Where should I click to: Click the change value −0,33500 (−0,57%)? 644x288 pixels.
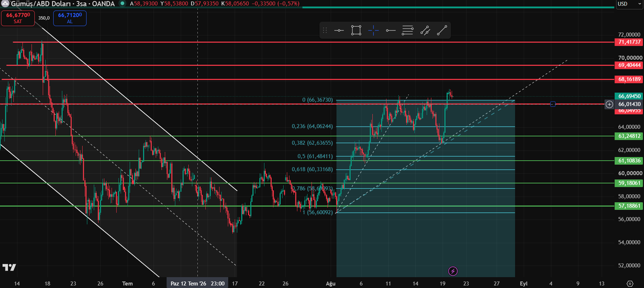(x=275, y=3)
